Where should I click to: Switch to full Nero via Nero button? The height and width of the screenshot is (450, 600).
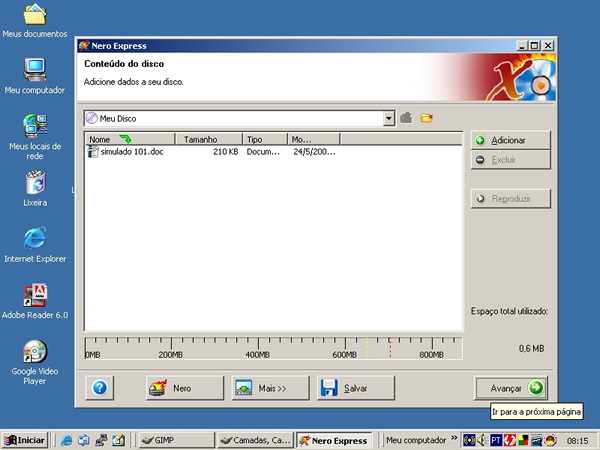point(185,388)
